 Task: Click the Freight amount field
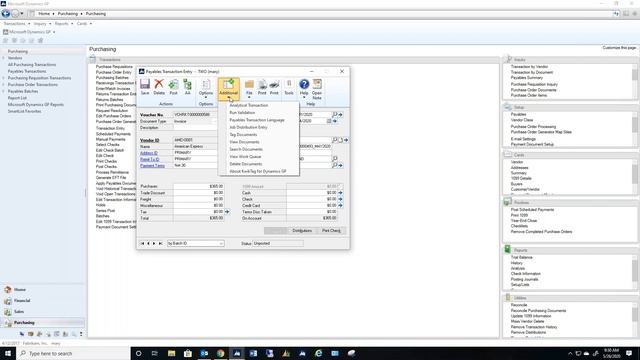click(198, 199)
